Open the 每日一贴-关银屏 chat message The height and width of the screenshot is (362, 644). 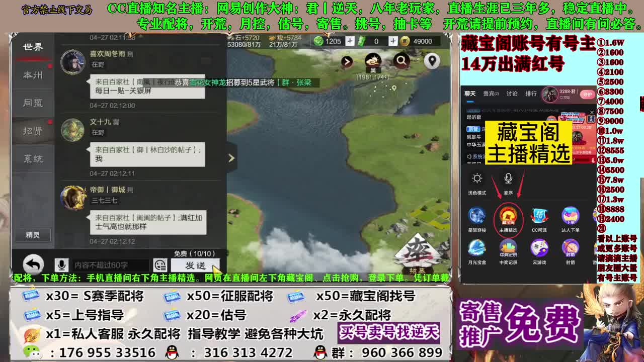pos(147,86)
